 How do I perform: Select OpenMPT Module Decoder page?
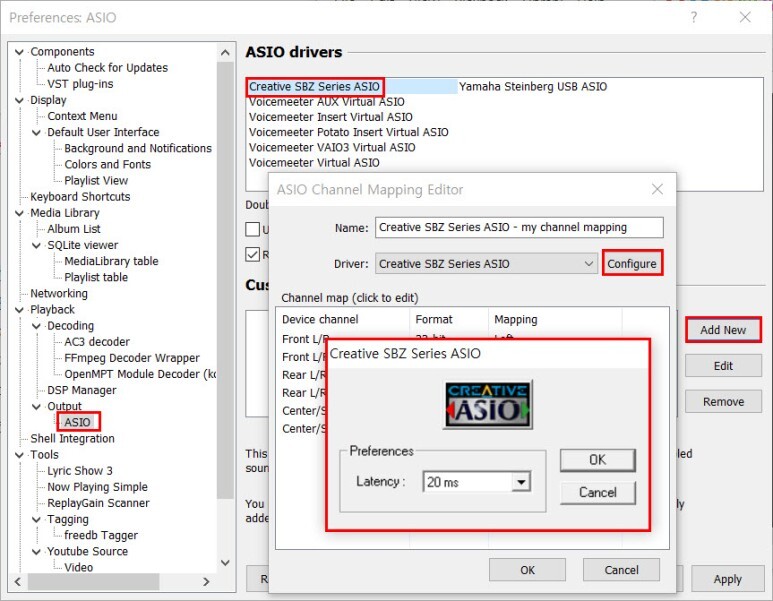[140, 374]
